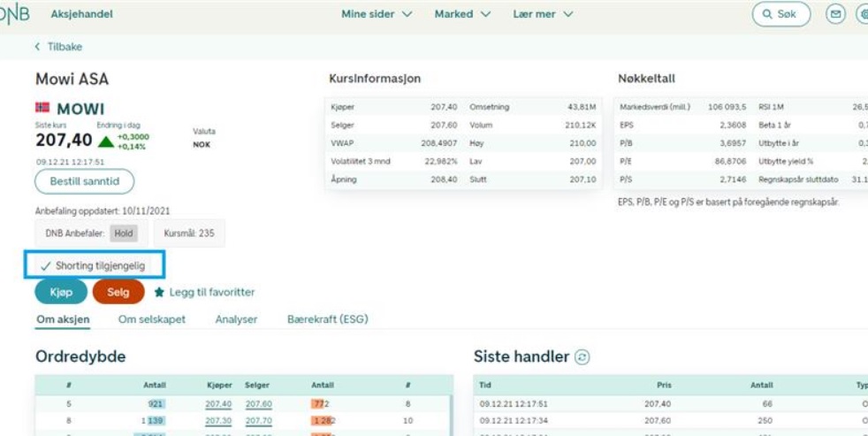Switch to the Analyser tab
This screenshot has height=436, width=868.
[x=236, y=319]
